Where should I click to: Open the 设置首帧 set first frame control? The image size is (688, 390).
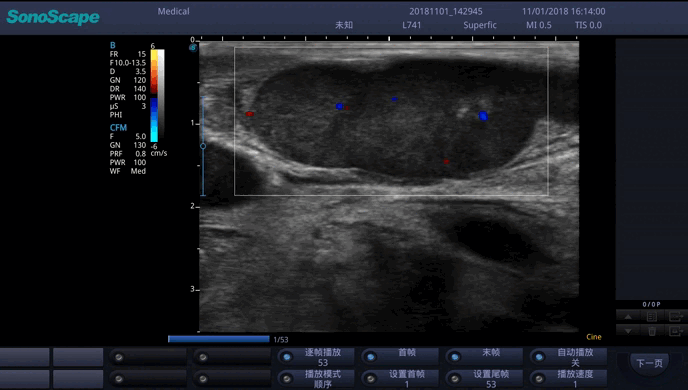coord(400,379)
